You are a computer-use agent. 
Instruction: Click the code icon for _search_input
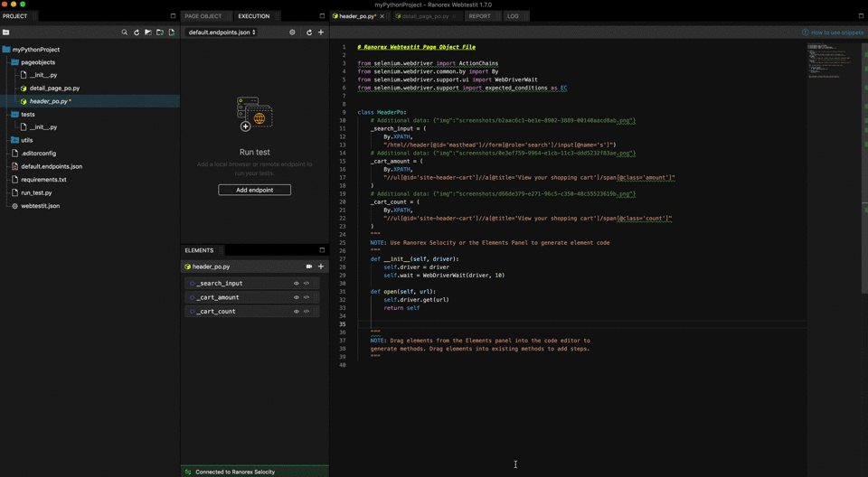pyautogui.click(x=307, y=284)
